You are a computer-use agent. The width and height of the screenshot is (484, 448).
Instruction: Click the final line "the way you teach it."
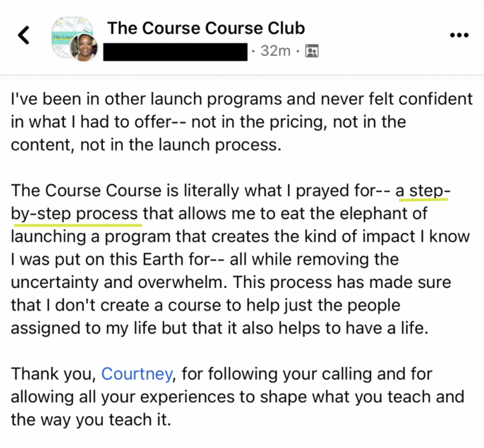tap(91, 420)
